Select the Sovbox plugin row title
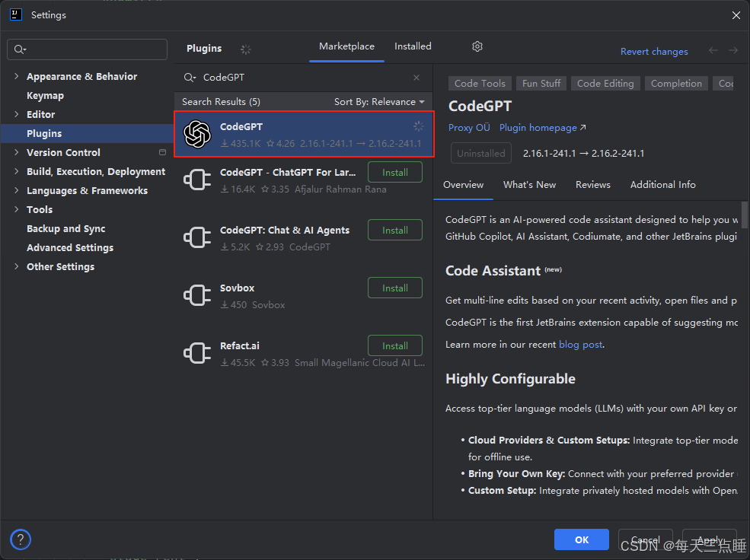This screenshot has height=560, width=750. click(237, 288)
